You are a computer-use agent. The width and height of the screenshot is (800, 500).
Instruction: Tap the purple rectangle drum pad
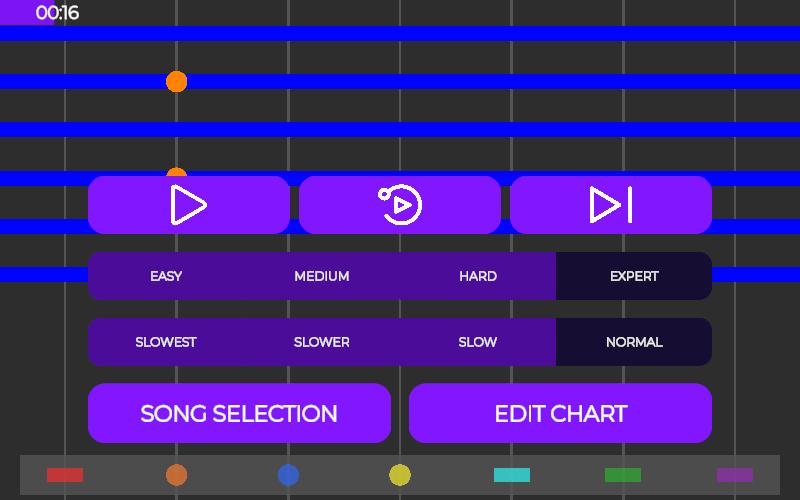pyautogui.click(x=735, y=475)
